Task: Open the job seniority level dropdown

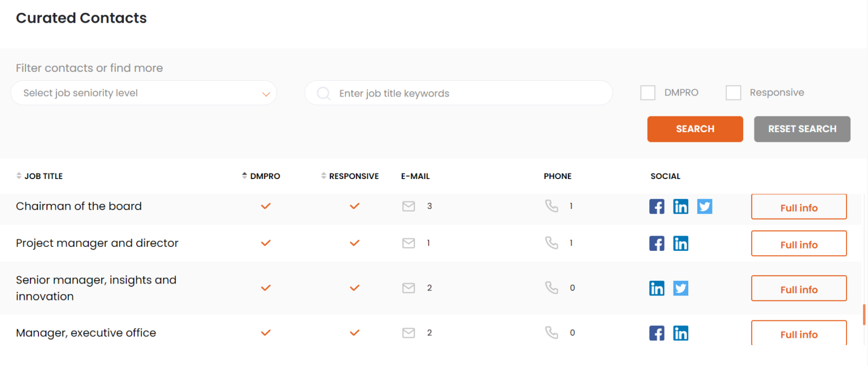Action: [x=144, y=93]
